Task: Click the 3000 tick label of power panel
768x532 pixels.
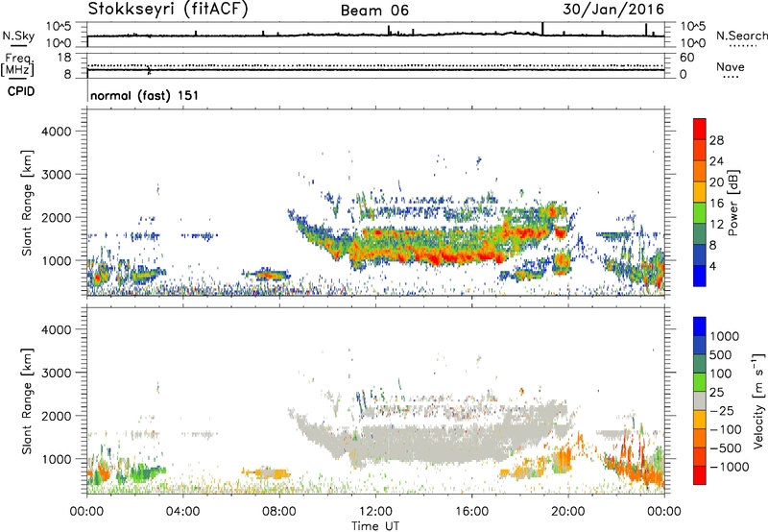Action: click(57, 175)
